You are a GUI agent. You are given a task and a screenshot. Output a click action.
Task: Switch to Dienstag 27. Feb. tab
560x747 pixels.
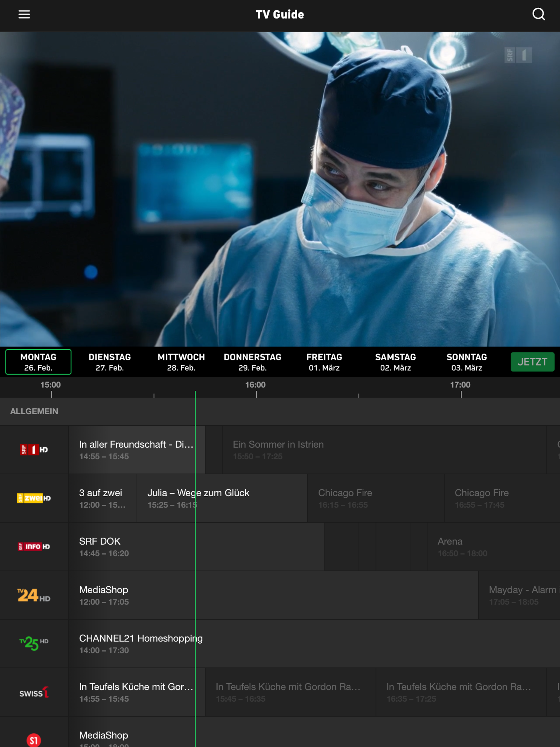(x=109, y=362)
